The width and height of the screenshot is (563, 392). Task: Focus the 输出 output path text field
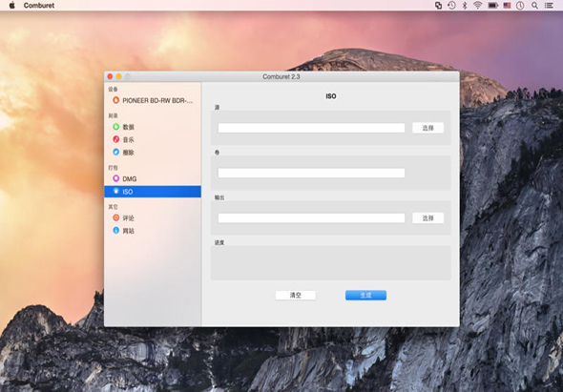[x=311, y=217]
